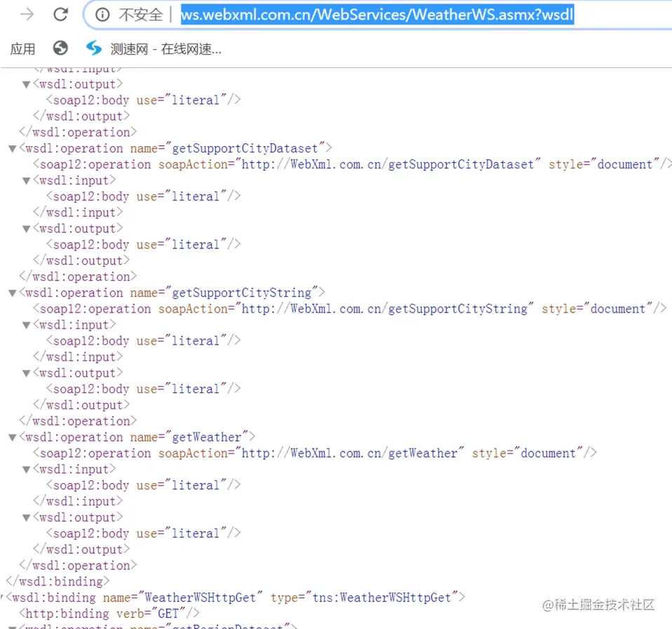Viewport: 672px width, 629px height.
Task: Click the wsdl:binding name="WeatherWSHttpGet" line
Action: click(x=236, y=597)
